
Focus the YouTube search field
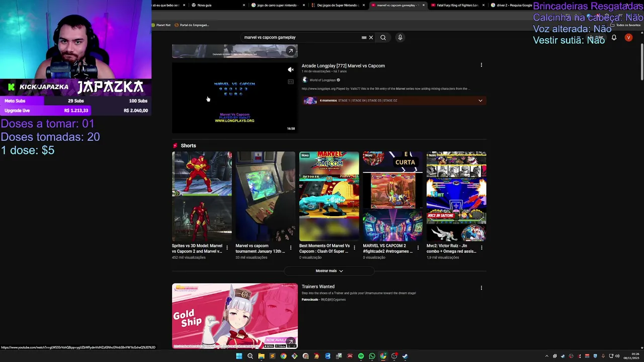(300, 37)
